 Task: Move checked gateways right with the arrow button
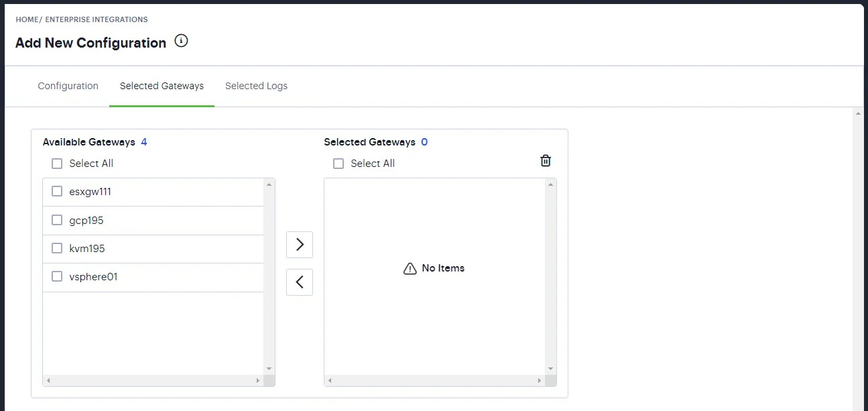tap(300, 245)
